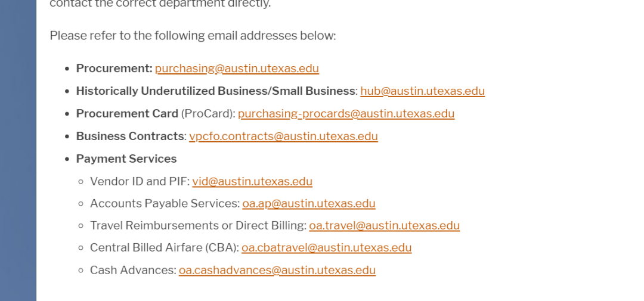Open the oa.travel@austin.utexas.edu link

point(384,226)
